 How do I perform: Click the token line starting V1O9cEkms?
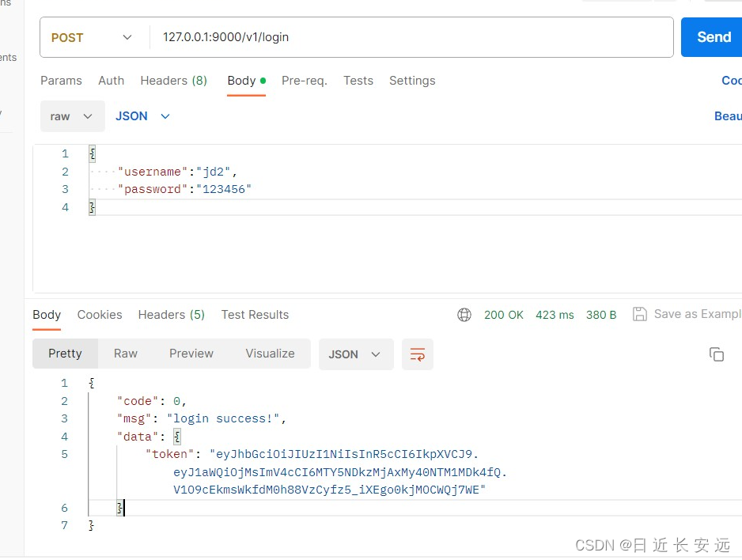329,490
